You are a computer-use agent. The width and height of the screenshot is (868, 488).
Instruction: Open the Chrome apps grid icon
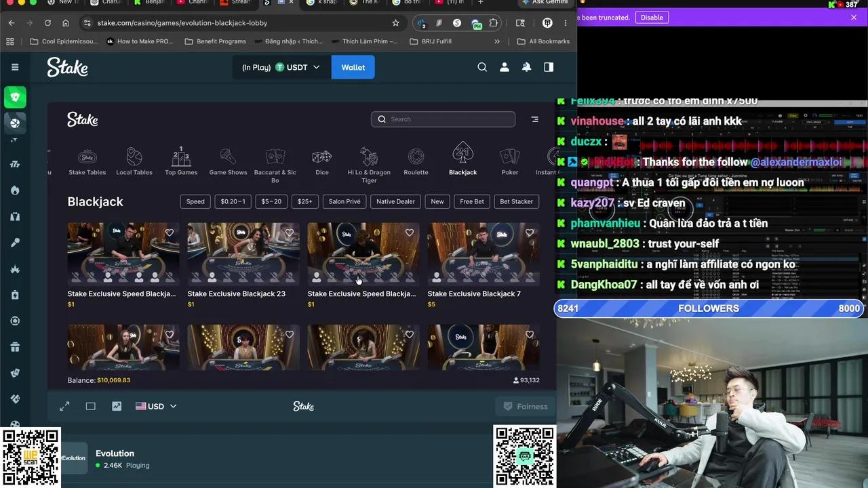10,41
